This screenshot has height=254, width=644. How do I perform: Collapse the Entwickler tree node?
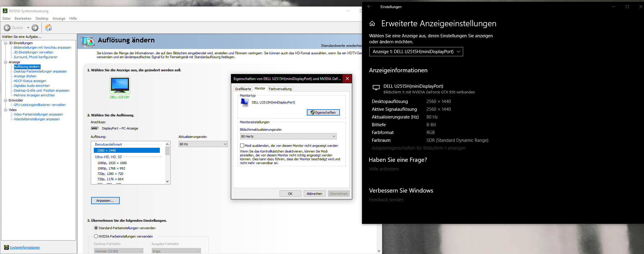pyautogui.click(x=5, y=100)
